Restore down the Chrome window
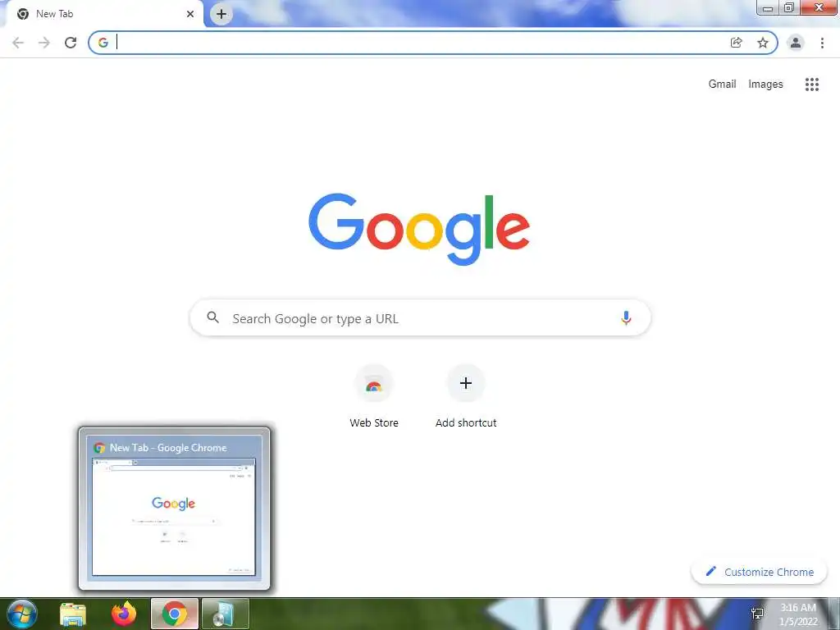This screenshot has width=840, height=630. coord(789,8)
